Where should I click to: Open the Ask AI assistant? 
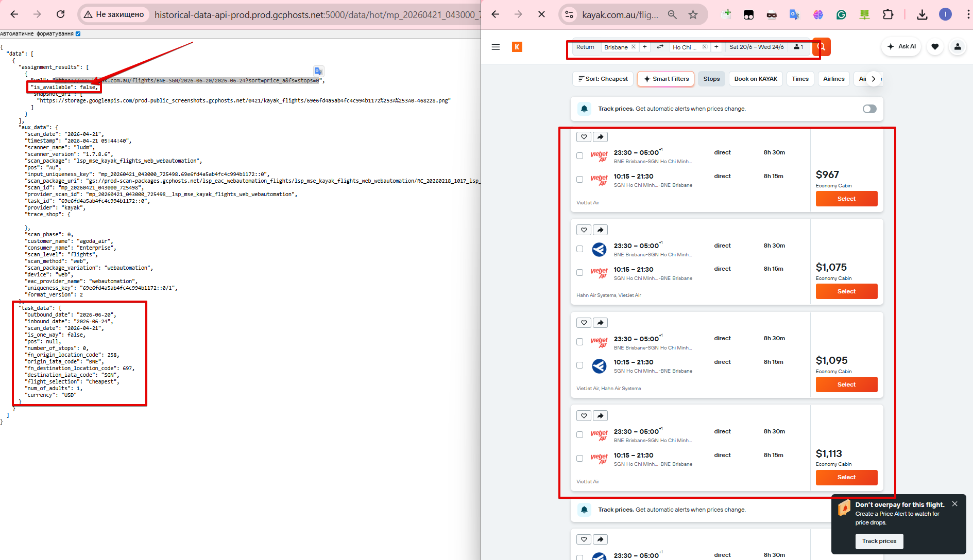coord(901,46)
